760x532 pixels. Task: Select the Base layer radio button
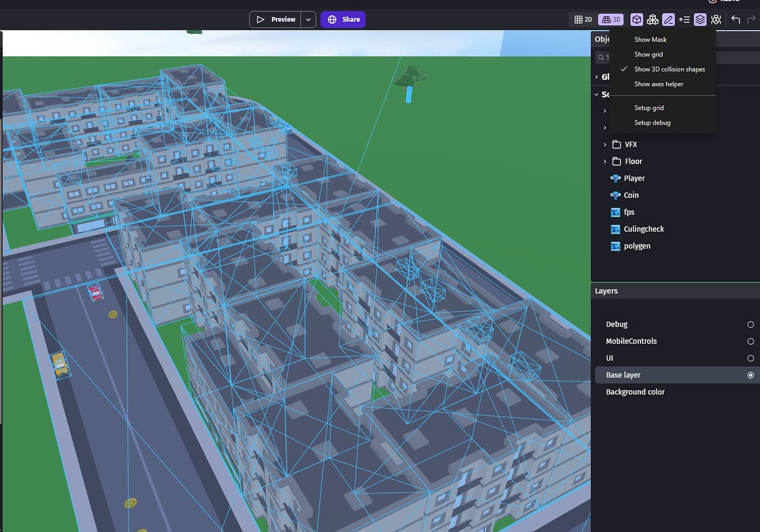(751, 374)
